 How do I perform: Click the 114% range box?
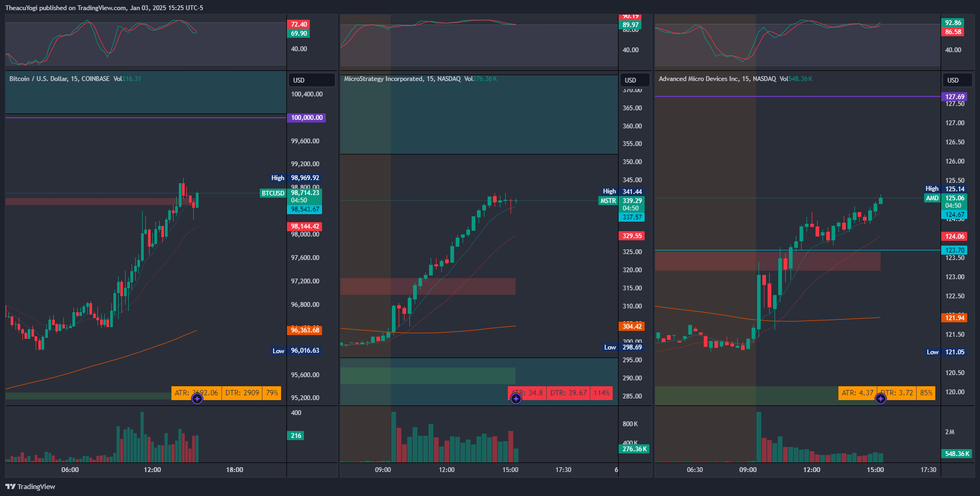tap(602, 393)
